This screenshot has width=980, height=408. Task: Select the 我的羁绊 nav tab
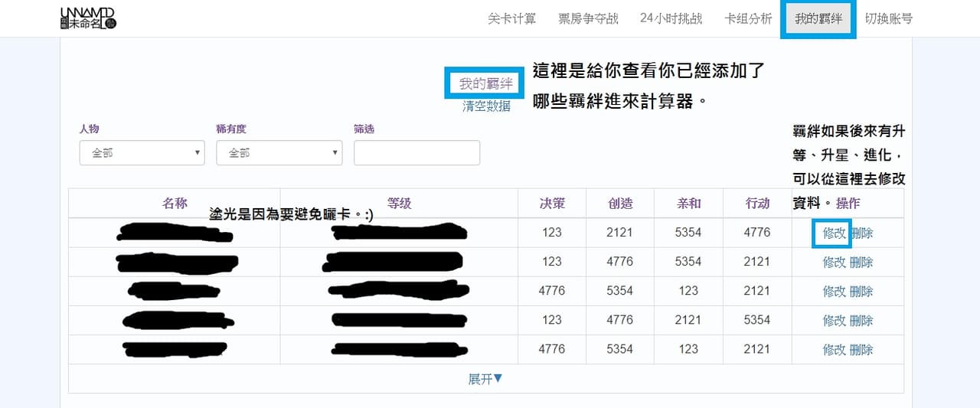(x=818, y=18)
